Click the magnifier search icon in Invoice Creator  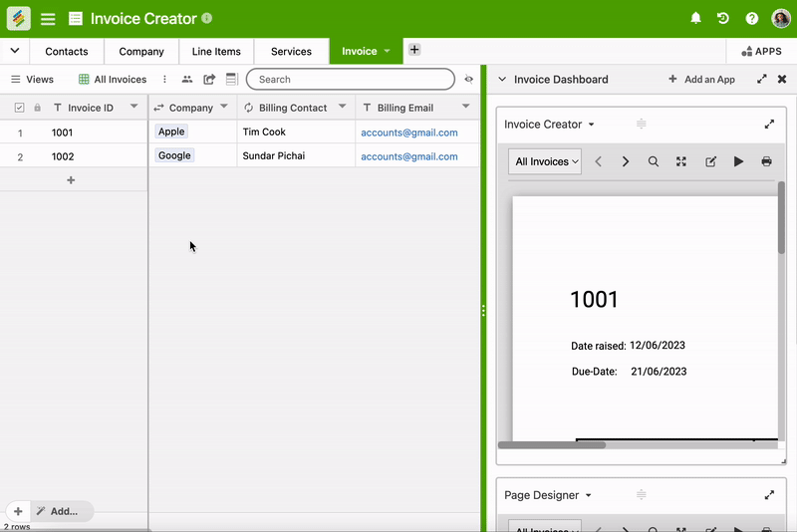click(x=654, y=161)
